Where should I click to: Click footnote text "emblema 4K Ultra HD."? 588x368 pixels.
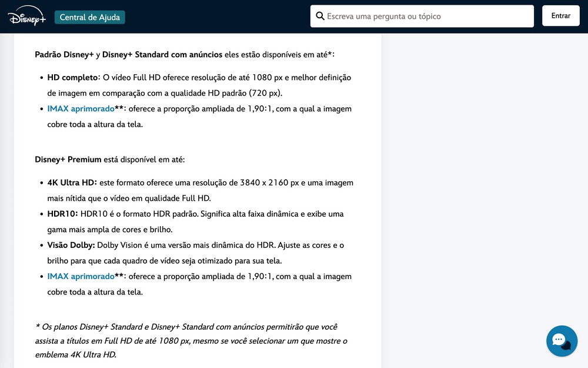click(x=76, y=354)
